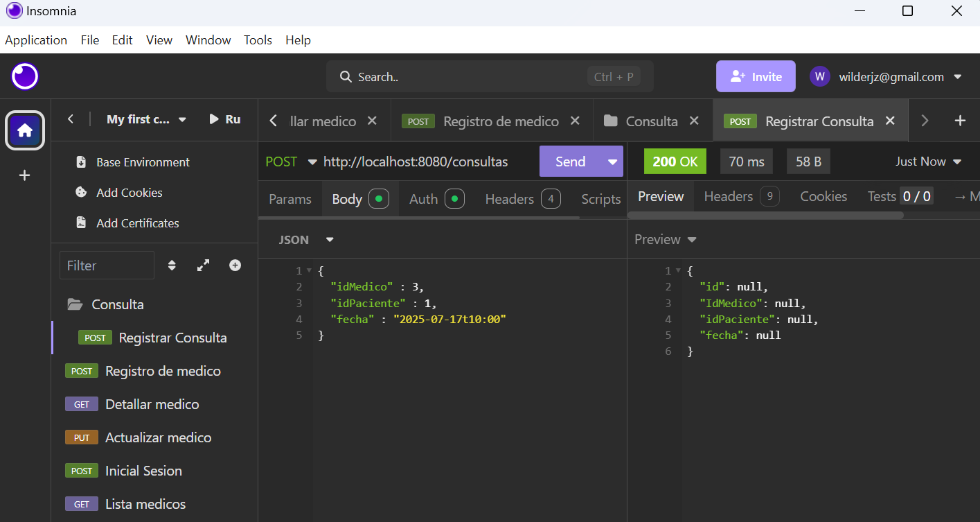
Task: Switch to the request Body tab
Action: 360,199
